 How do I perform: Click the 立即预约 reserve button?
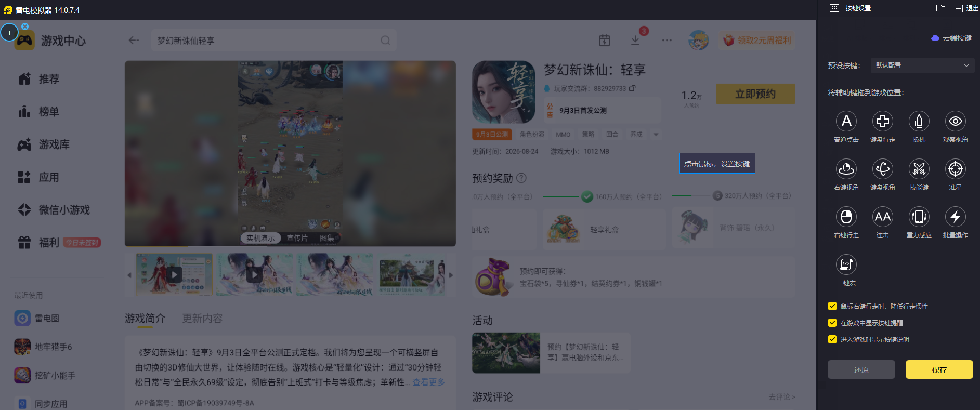[755, 94]
